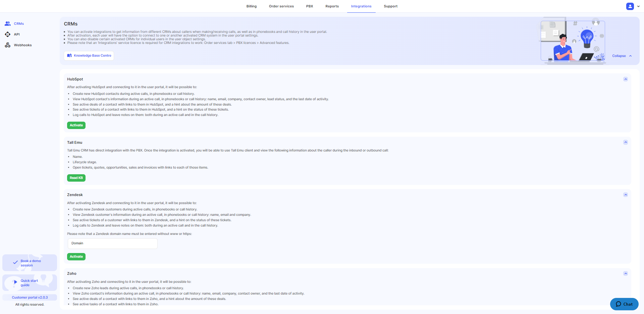The width and height of the screenshot is (644, 314).
Task: Click the Book a demo checkmark icon
Action: (15, 262)
